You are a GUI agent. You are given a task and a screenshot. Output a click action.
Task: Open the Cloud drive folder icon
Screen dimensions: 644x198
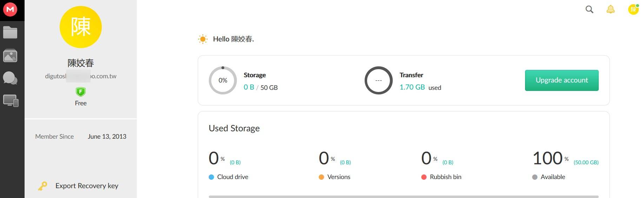click(10, 33)
